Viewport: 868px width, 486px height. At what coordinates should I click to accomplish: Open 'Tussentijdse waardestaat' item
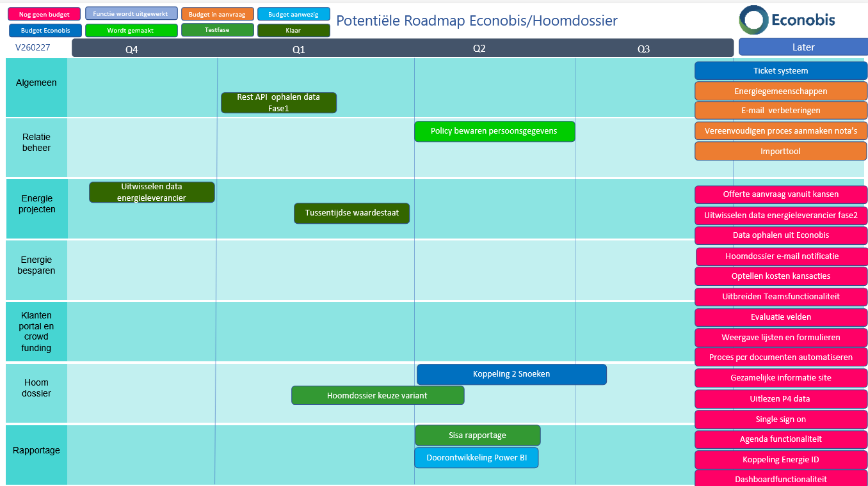[351, 214]
